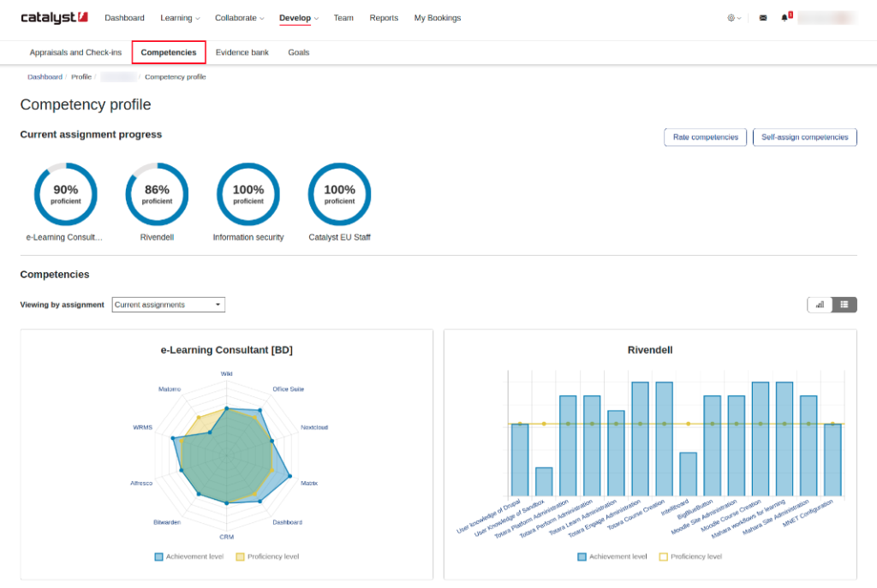Click the Catalyst logo

point(54,18)
